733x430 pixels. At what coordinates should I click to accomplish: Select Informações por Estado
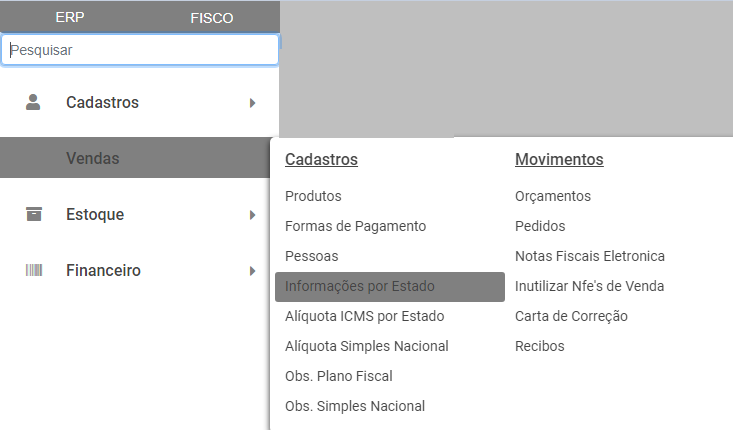click(360, 286)
